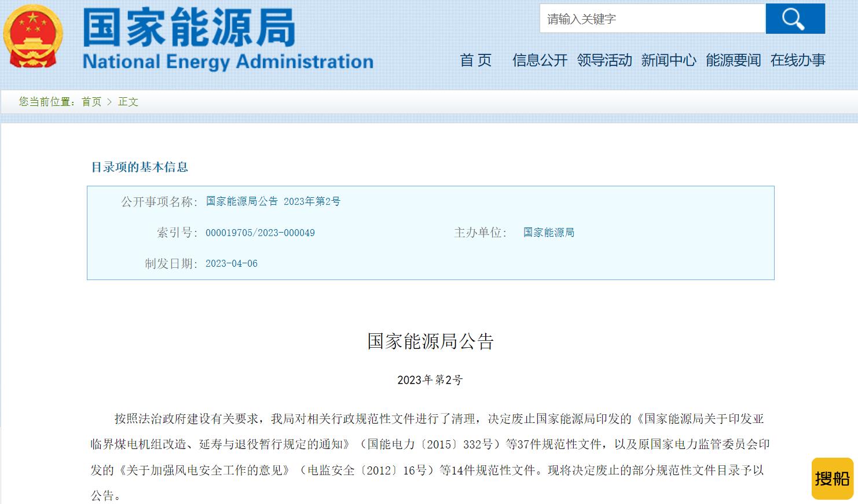This screenshot has height=504, width=858.
Task: Click the 2023年第2号 subtitle under title
Action: (x=430, y=380)
